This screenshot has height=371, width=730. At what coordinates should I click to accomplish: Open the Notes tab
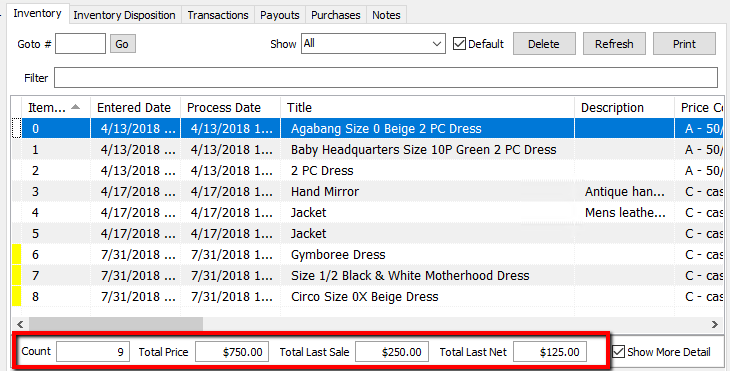click(386, 15)
